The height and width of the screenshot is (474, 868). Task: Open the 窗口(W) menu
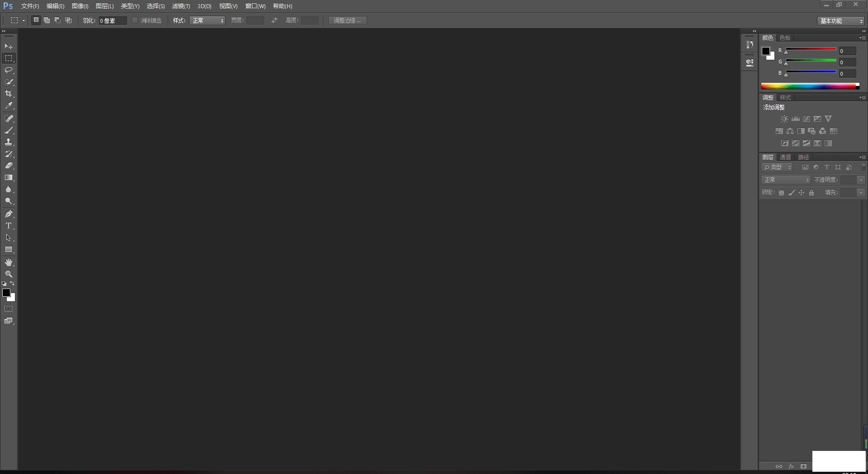(x=255, y=6)
